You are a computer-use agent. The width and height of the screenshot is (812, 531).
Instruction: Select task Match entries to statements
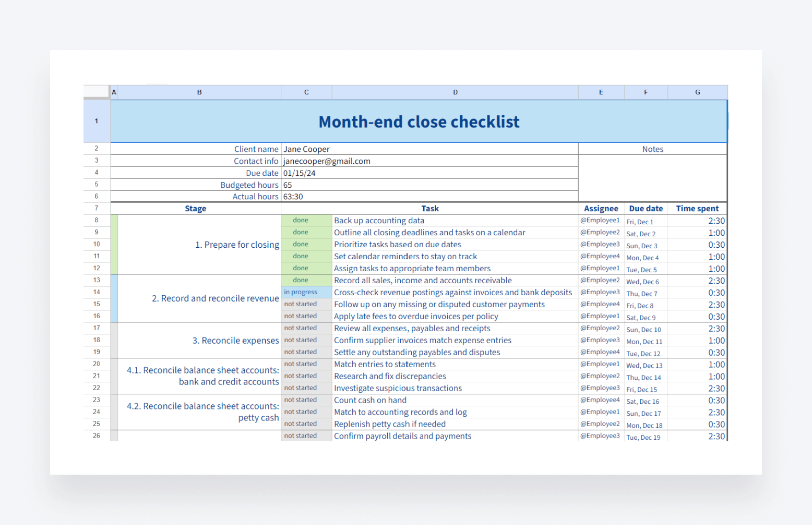pos(455,364)
